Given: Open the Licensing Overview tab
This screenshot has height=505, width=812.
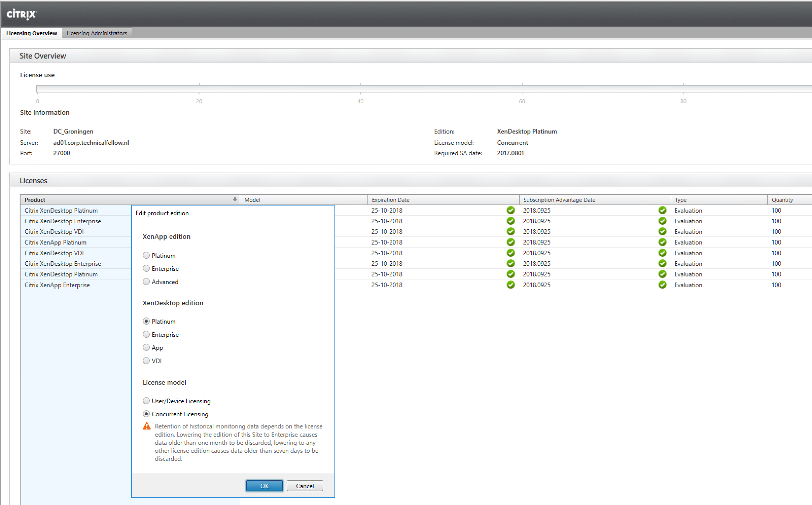Looking at the screenshot, I should [x=31, y=33].
